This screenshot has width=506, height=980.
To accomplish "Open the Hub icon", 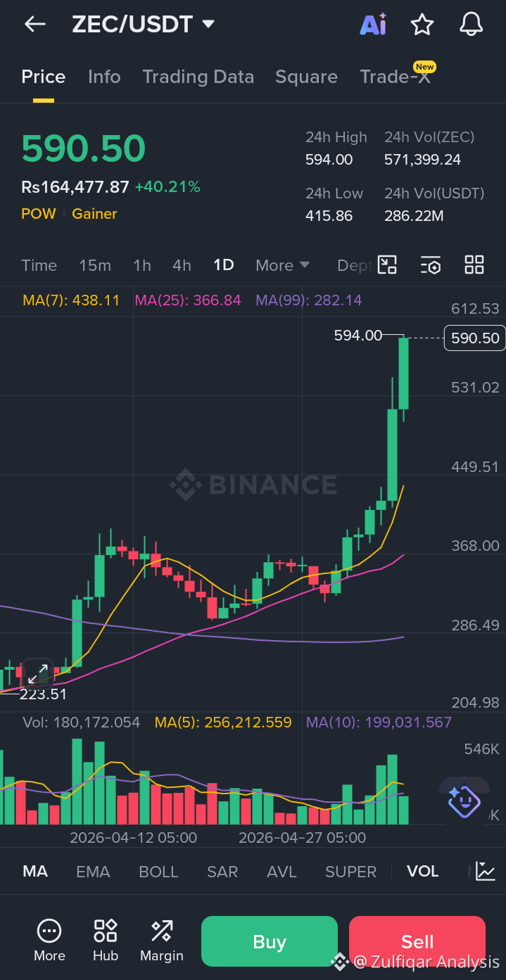I will click(106, 941).
